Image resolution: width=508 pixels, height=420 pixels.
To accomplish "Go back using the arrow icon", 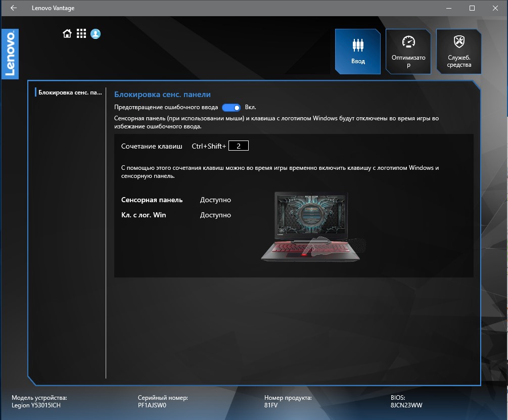I will 13,8.
